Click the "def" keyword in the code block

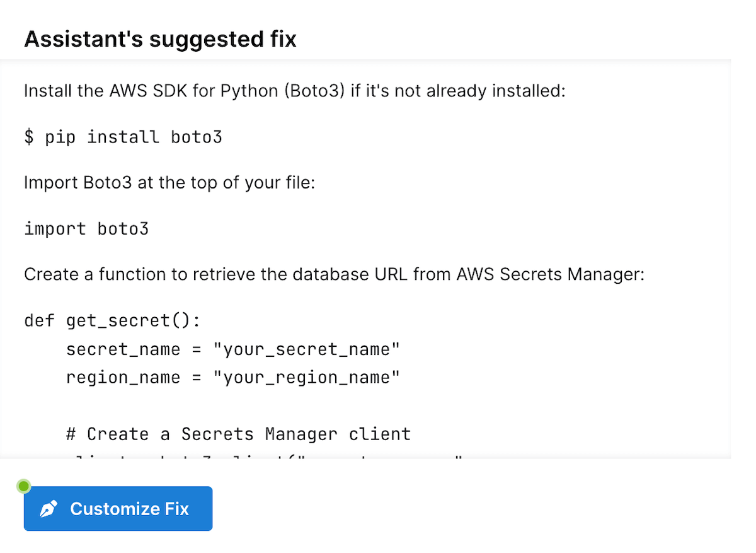tap(39, 320)
